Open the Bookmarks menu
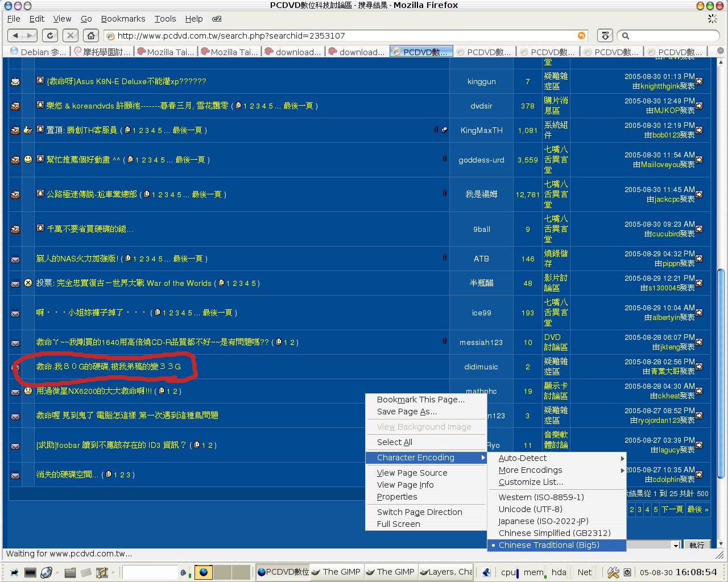Viewport: 728px width, 582px height. pyautogui.click(x=123, y=19)
